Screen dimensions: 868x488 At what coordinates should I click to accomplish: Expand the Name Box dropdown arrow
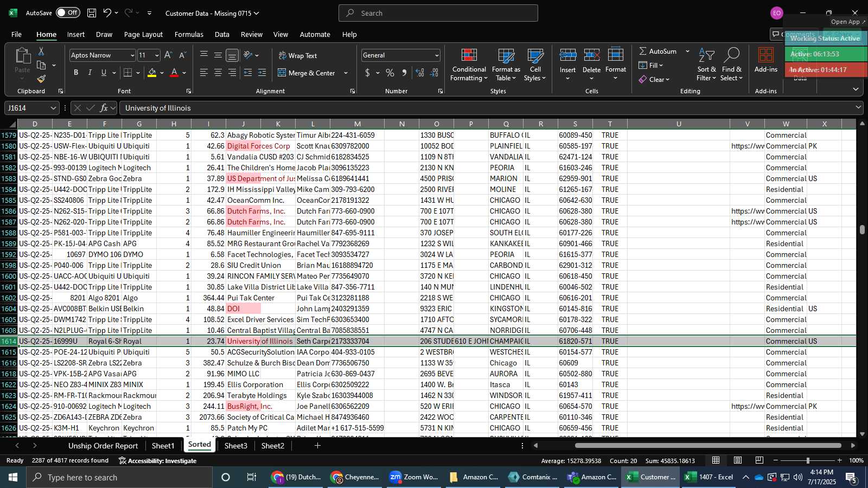[x=53, y=108]
